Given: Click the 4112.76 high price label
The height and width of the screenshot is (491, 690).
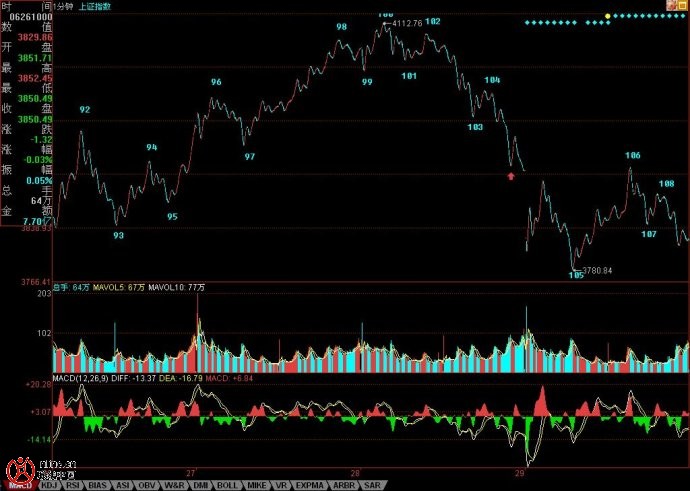Looking at the screenshot, I should coord(408,22).
